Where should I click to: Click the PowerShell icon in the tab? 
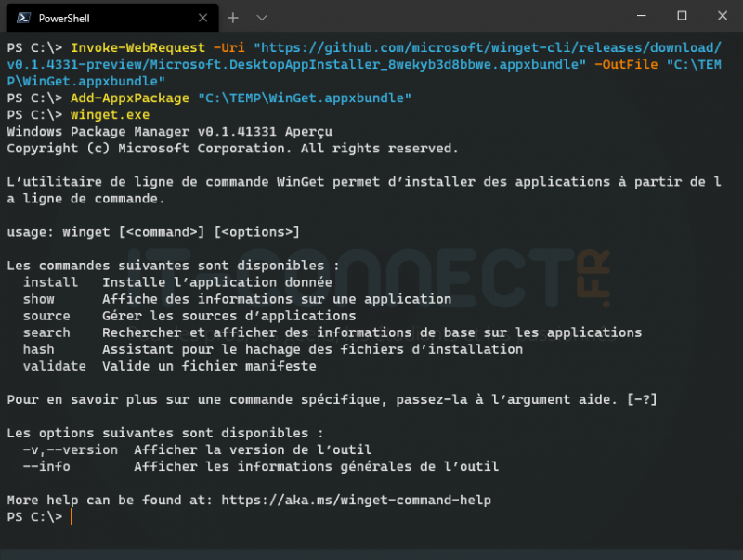tap(21, 18)
